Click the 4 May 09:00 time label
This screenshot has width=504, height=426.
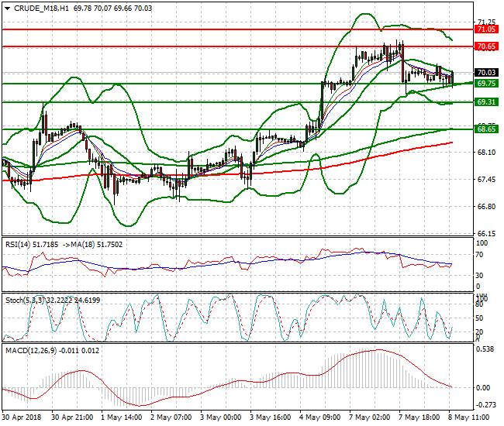[319, 417]
